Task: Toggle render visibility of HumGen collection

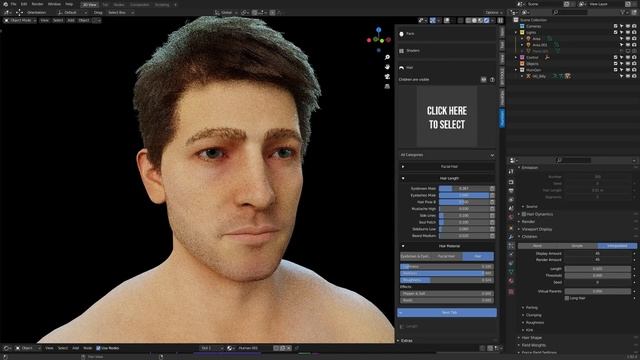Action: 634,70
